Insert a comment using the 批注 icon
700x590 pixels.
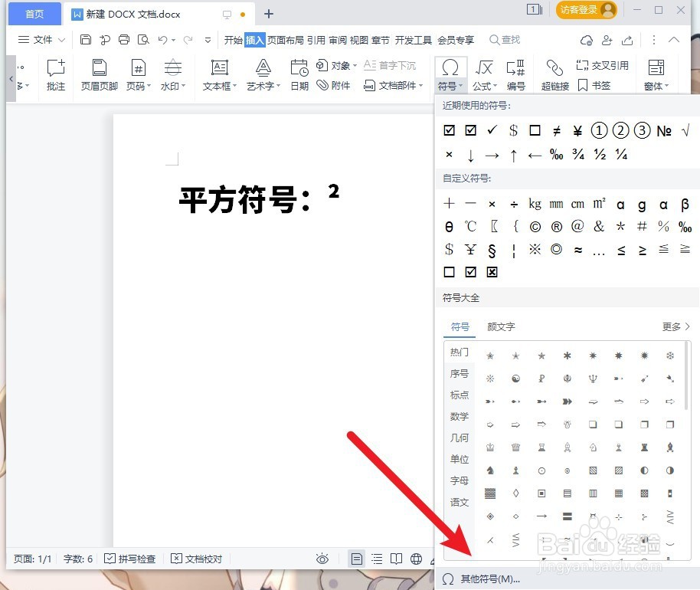55,74
